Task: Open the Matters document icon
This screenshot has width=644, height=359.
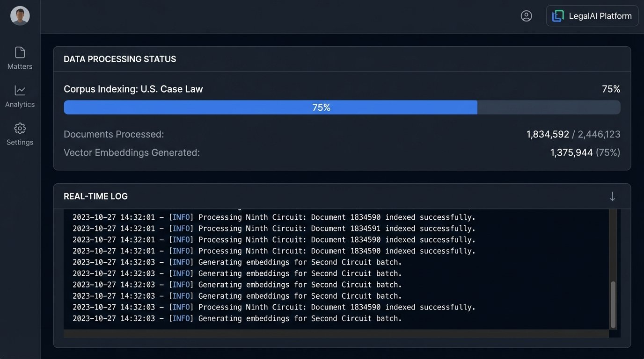Action: 20,52
